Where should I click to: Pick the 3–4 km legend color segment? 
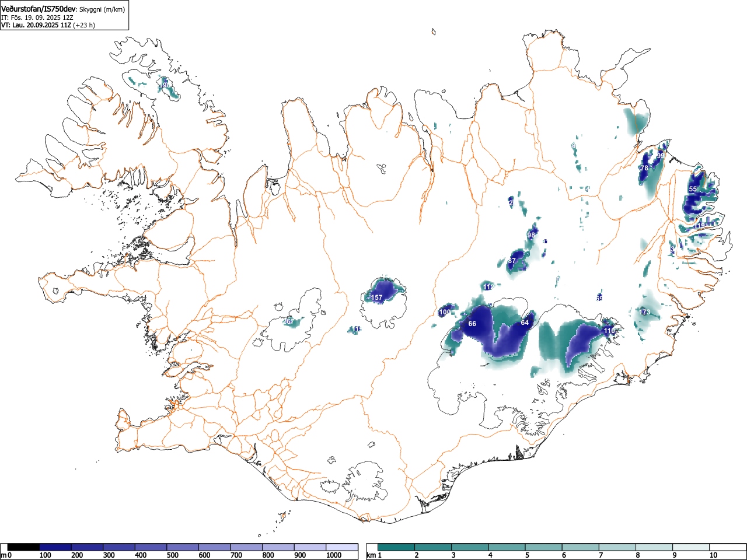click(470, 547)
